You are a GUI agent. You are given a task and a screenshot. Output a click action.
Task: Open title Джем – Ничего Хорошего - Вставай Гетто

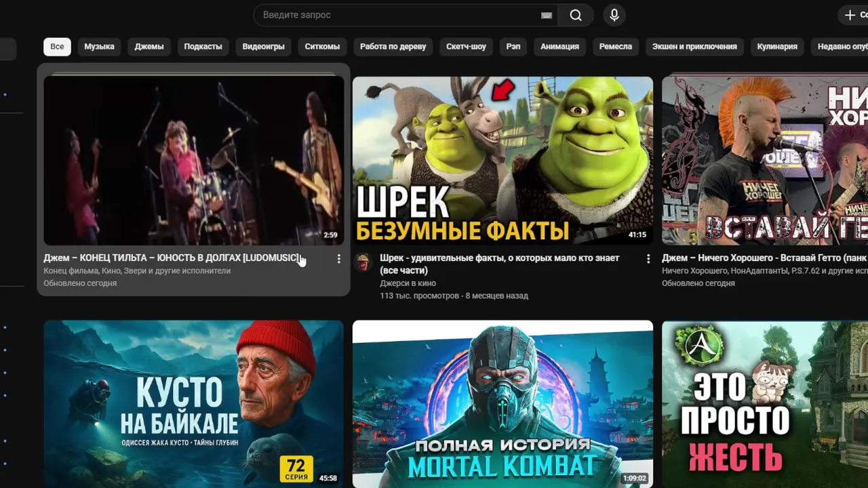765,258
